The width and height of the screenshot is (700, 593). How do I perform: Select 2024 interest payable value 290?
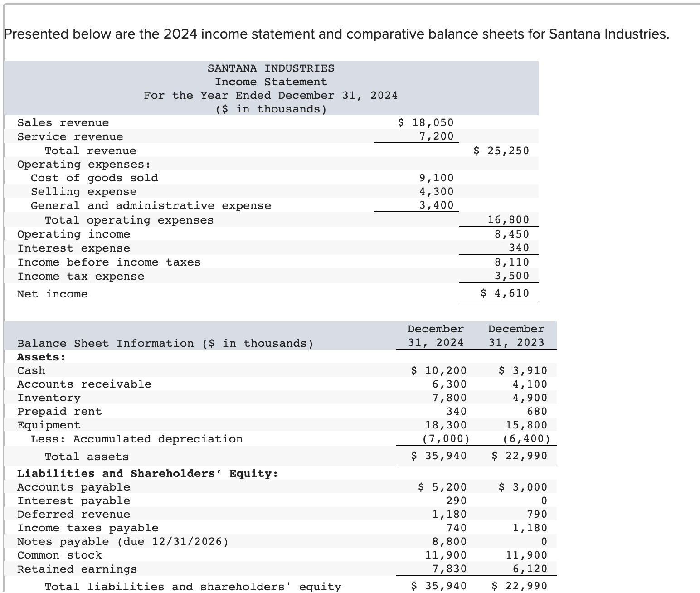tap(457, 501)
